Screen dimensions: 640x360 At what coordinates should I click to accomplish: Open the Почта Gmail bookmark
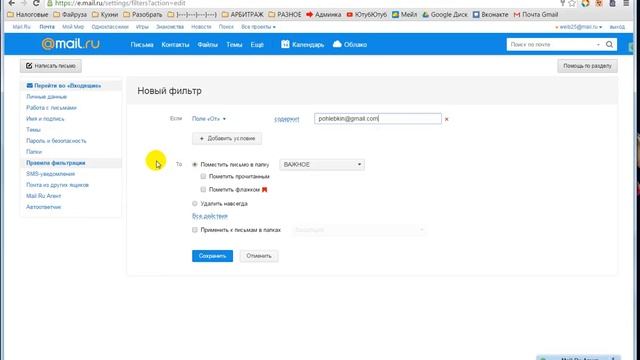[536, 14]
